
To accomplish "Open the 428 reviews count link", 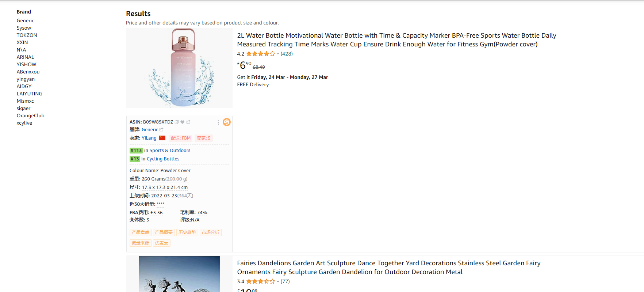I will [287, 54].
